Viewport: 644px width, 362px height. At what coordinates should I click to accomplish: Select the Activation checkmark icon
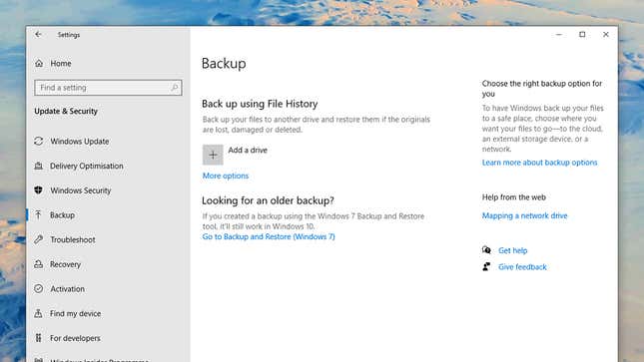39,289
